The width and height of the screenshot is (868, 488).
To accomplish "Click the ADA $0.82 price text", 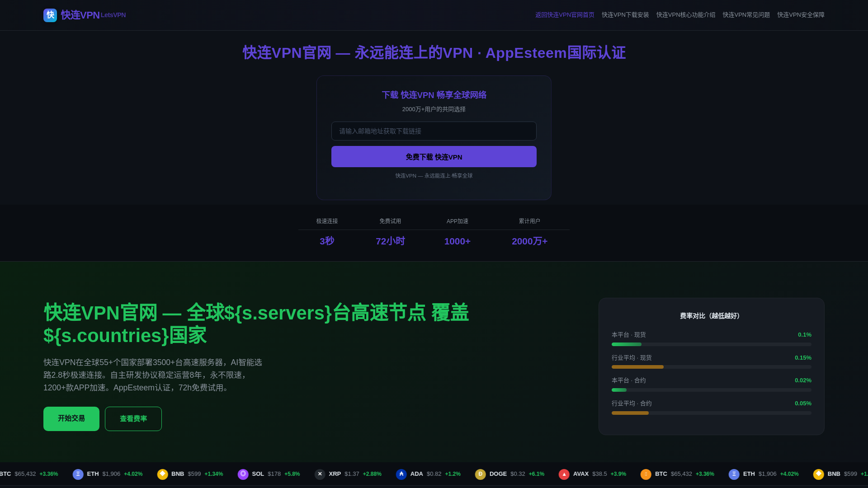I will 434,474.
